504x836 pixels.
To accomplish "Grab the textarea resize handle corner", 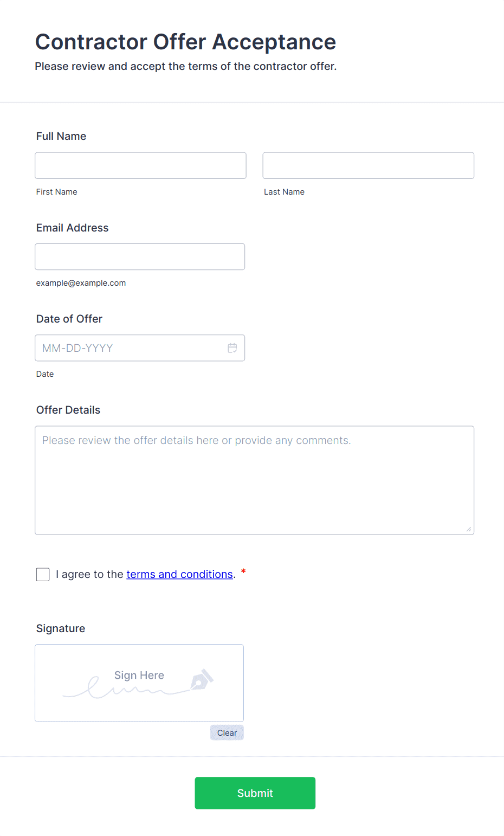I will [x=469, y=529].
